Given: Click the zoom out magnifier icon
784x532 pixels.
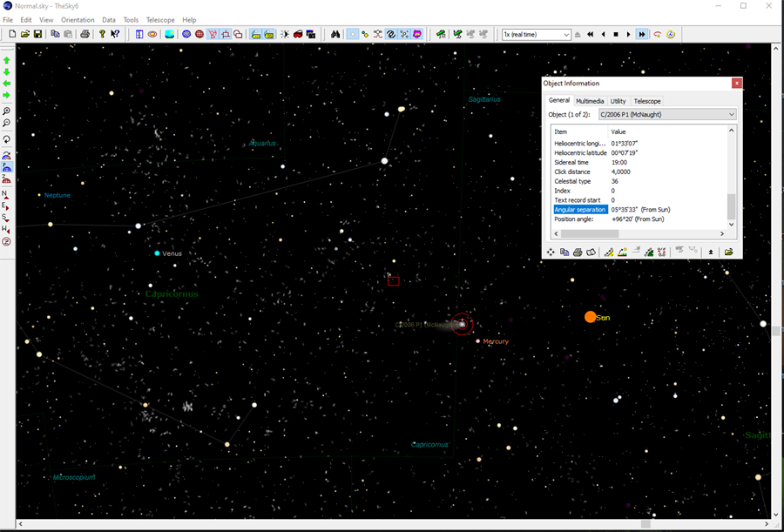Looking at the screenshot, I should 6,123.
